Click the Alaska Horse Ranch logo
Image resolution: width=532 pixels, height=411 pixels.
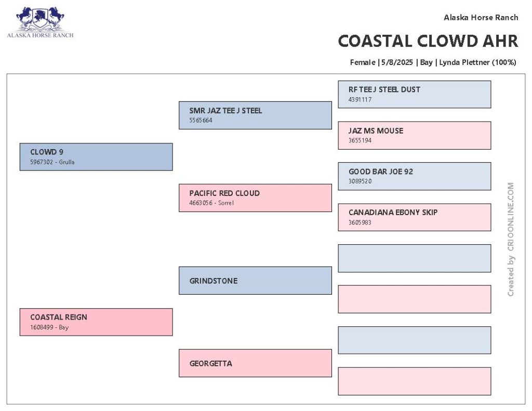40,22
